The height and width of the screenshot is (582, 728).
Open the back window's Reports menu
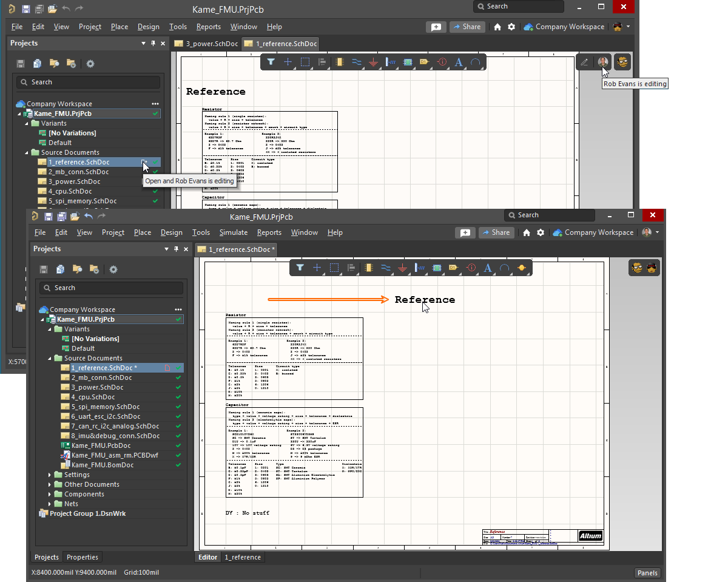click(x=209, y=27)
